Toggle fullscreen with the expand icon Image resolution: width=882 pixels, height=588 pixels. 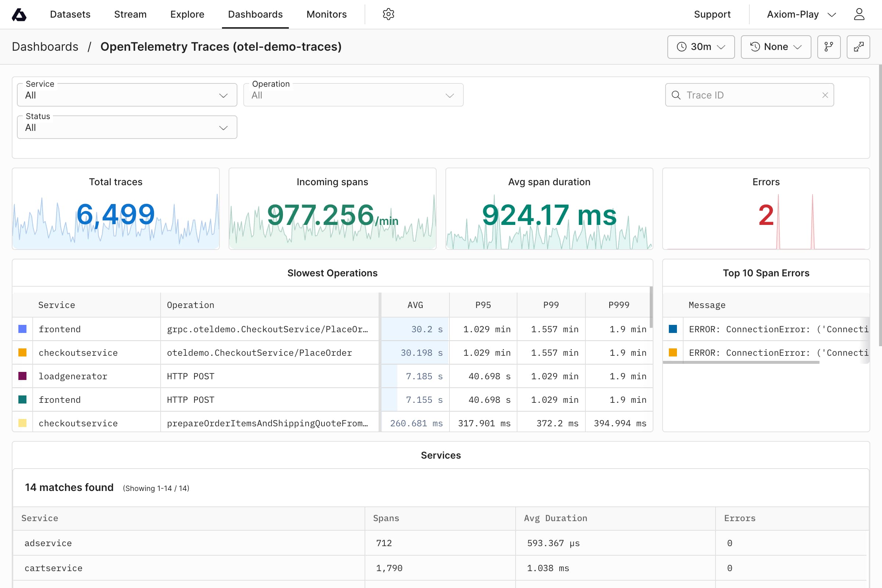point(858,47)
